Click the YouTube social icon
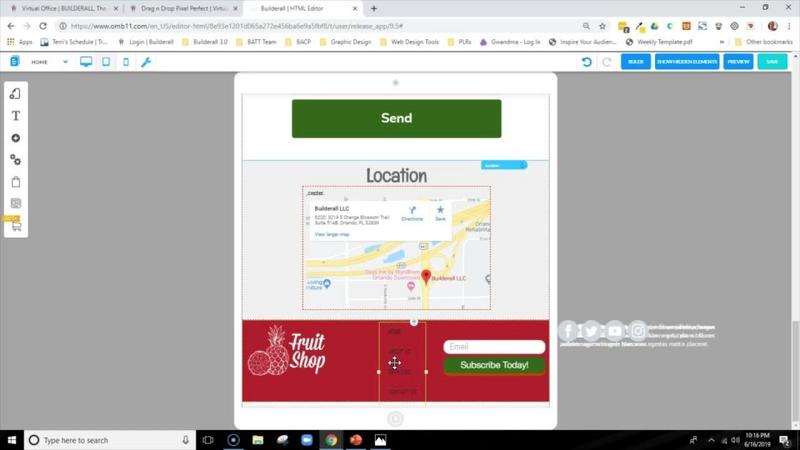Image resolution: width=800 pixels, height=450 pixels. click(615, 331)
